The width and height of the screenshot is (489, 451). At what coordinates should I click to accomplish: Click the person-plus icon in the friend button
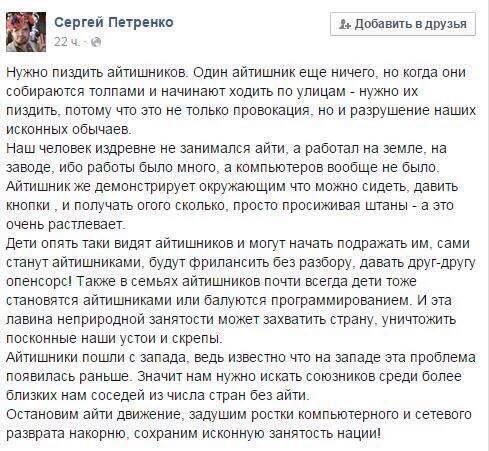(344, 24)
